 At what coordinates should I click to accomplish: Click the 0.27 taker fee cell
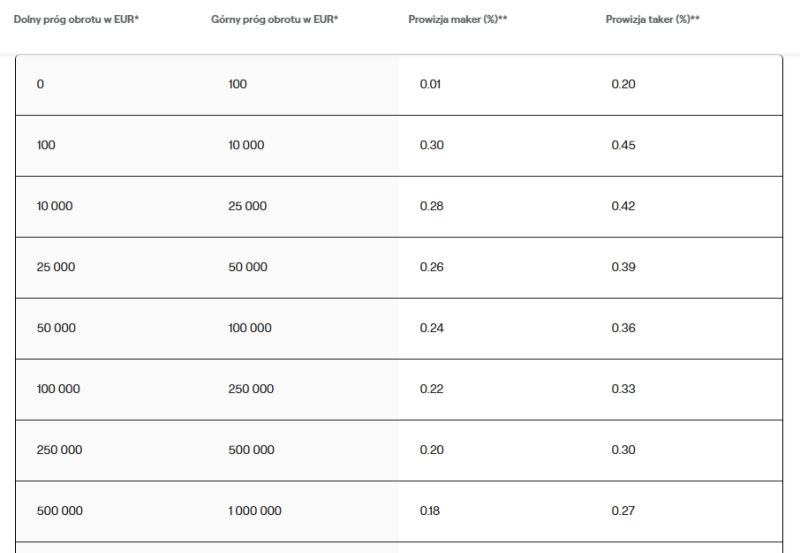pyautogui.click(x=623, y=511)
